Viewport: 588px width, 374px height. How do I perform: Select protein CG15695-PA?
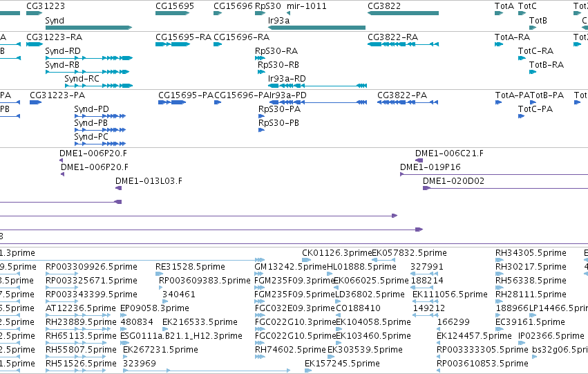click(186, 95)
